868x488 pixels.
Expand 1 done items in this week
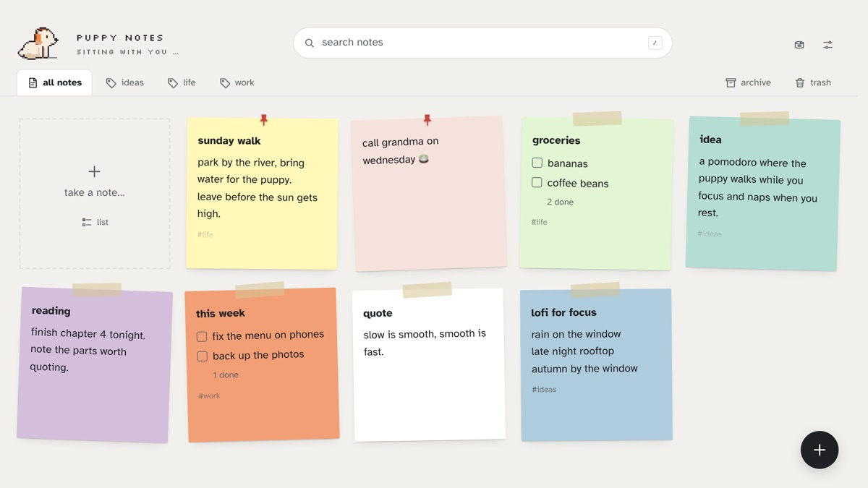point(226,374)
